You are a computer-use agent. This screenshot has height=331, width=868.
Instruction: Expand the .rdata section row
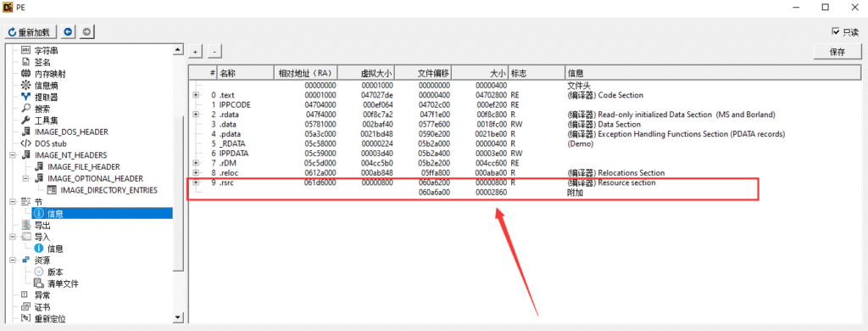pos(196,115)
